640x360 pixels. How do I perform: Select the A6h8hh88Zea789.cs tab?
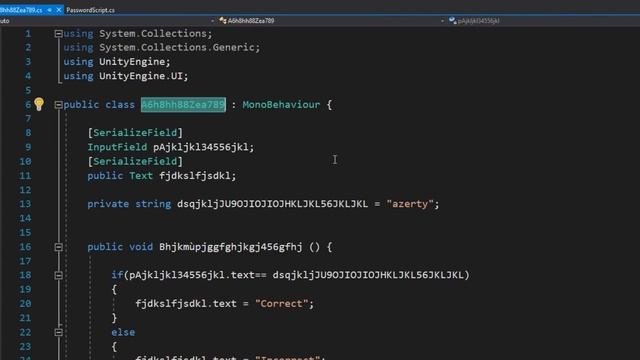21,10
